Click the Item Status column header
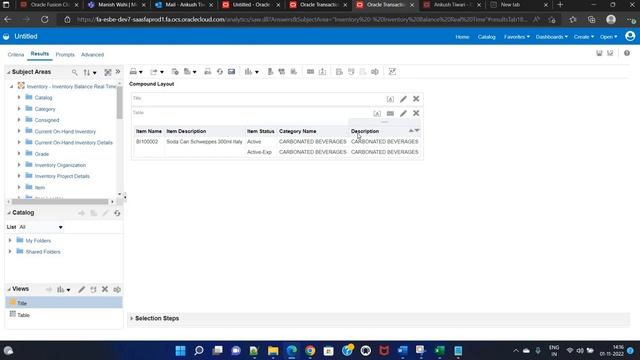 [260, 131]
